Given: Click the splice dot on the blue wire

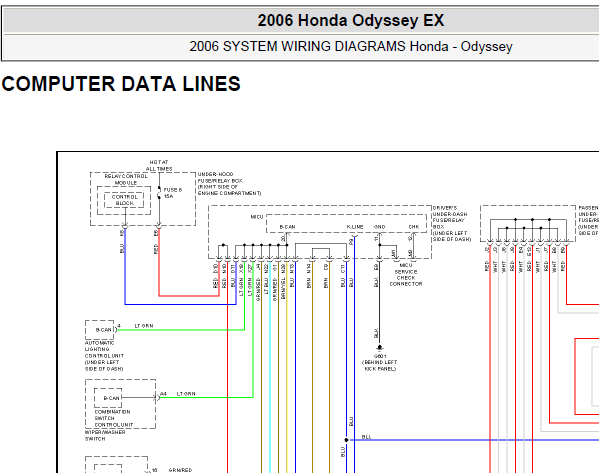Looking at the screenshot, I should [x=346, y=440].
